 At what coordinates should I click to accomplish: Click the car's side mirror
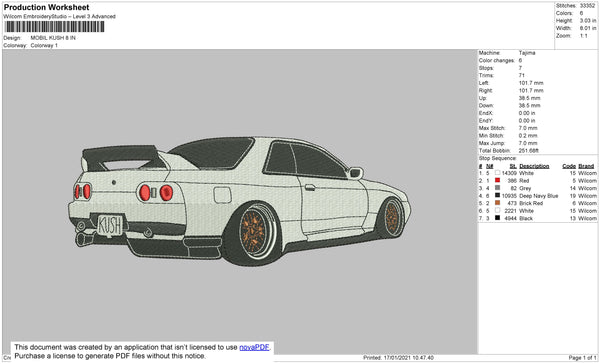tap(355, 173)
